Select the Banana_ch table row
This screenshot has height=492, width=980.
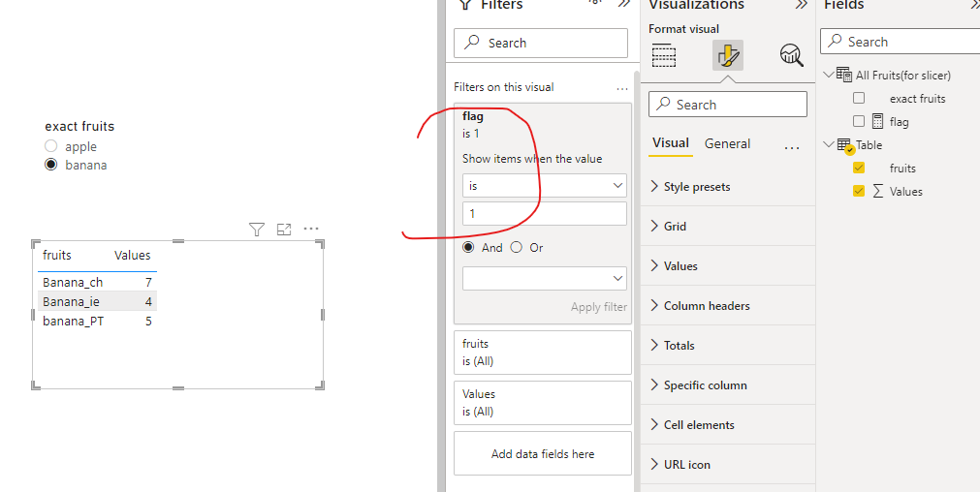pos(97,282)
